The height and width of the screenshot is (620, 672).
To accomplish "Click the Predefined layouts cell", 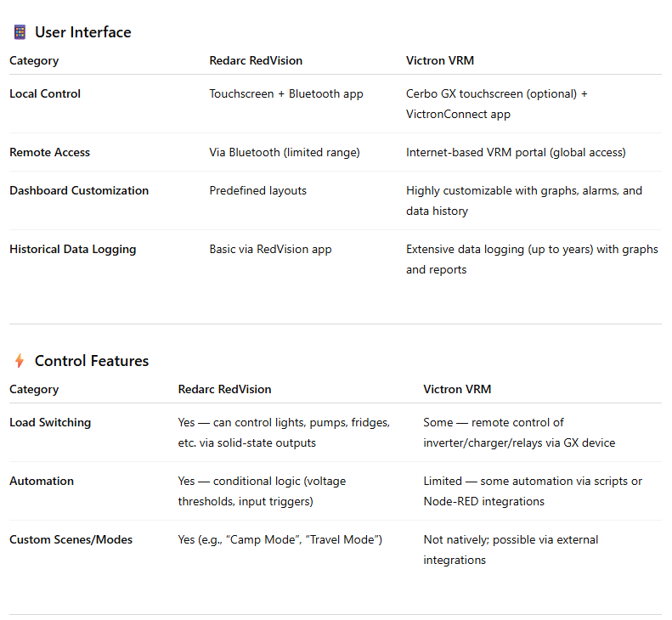I will coord(258,190).
